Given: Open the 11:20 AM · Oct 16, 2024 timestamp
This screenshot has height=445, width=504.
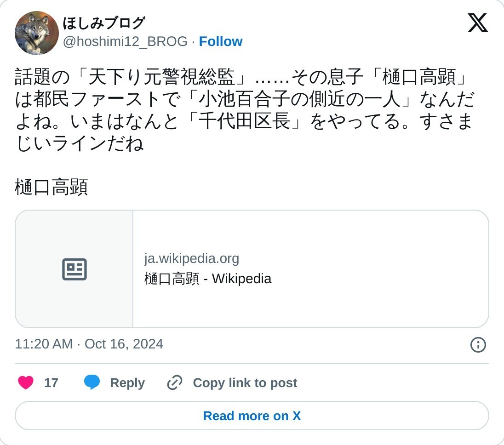Looking at the screenshot, I should 89,344.
